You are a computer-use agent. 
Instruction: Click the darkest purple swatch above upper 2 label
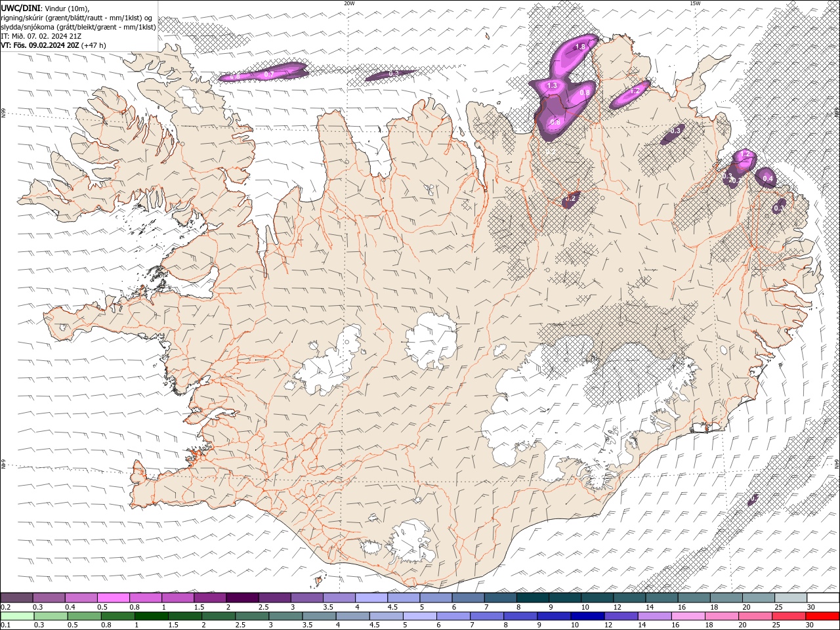(x=242, y=598)
